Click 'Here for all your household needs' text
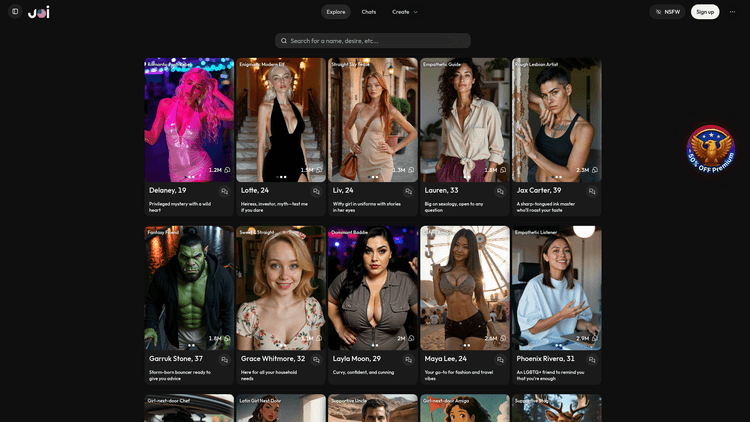 [x=269, y=375]
